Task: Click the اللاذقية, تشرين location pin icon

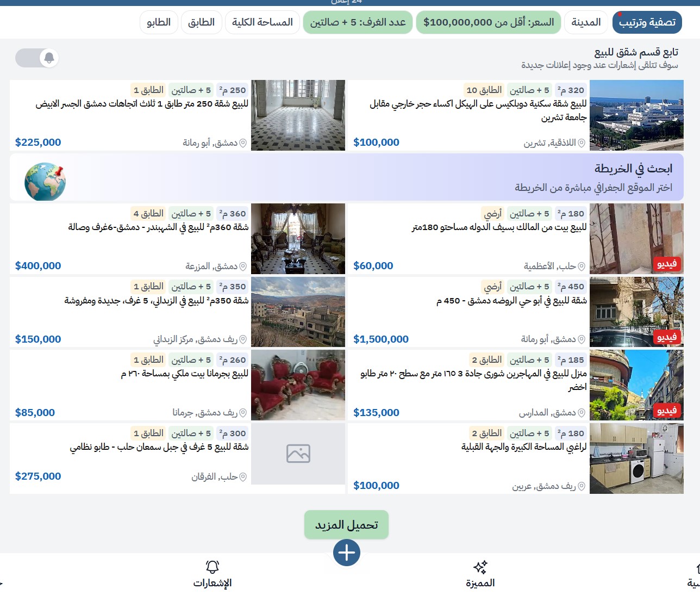Action: tap(582, 143)
